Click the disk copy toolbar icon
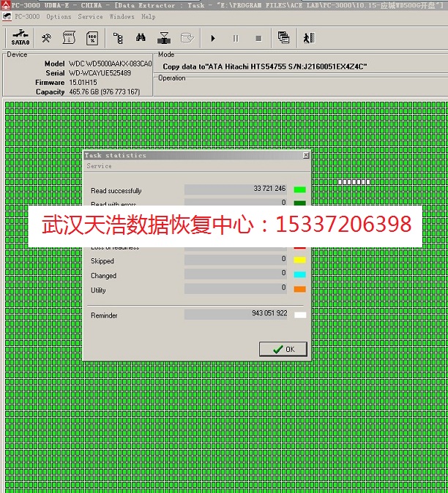Image resolution: width=448 pixels, height=493 pixels. [165, 37]
